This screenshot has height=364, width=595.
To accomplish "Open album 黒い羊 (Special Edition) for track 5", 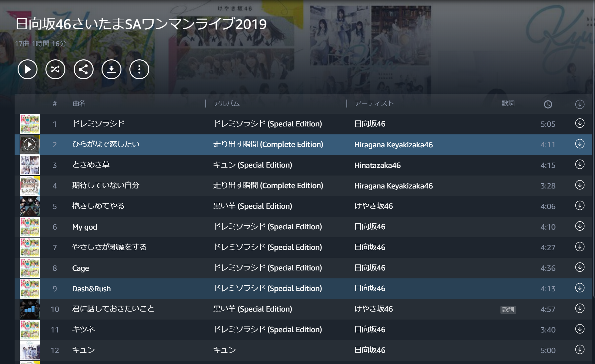I will (253, 206).
